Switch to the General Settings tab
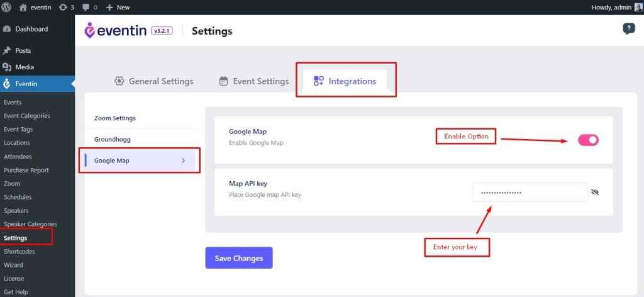This screenshot has width=644, height=297. pyautogui.click(x=153, y=81)
